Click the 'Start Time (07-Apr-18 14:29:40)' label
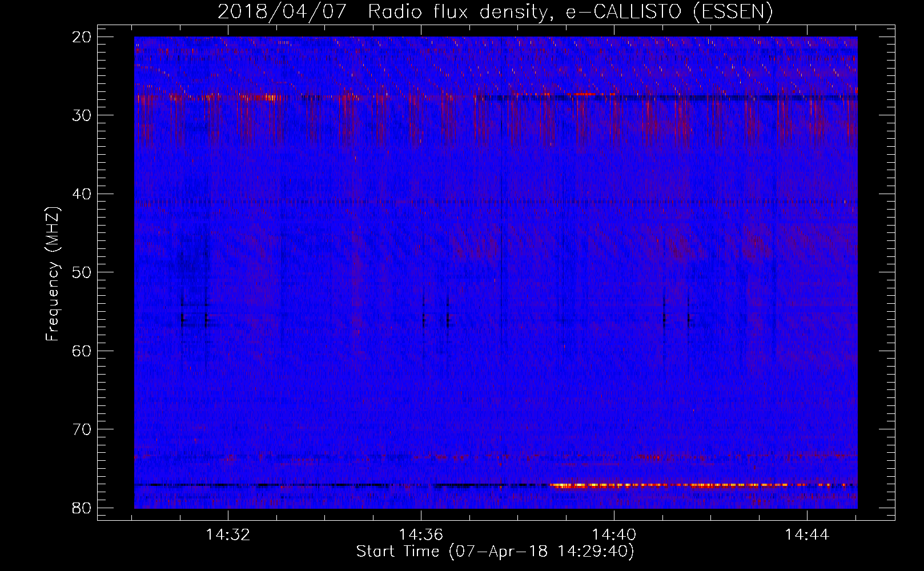Viewport: 924px width, 571px height. click(x=495, y=552)
